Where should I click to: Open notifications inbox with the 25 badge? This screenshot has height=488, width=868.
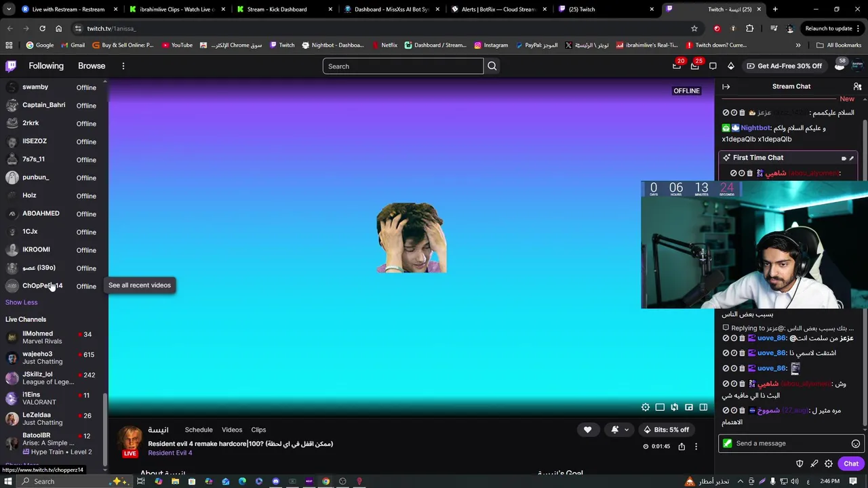pyautogui.click(x=695, y=66)
